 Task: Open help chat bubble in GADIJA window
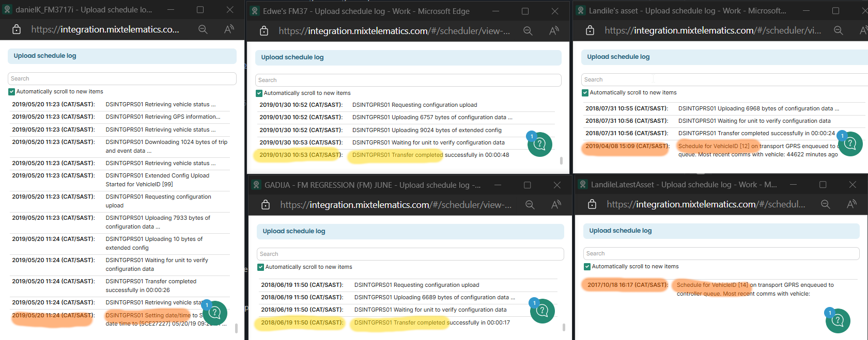[x=541, y=311]
